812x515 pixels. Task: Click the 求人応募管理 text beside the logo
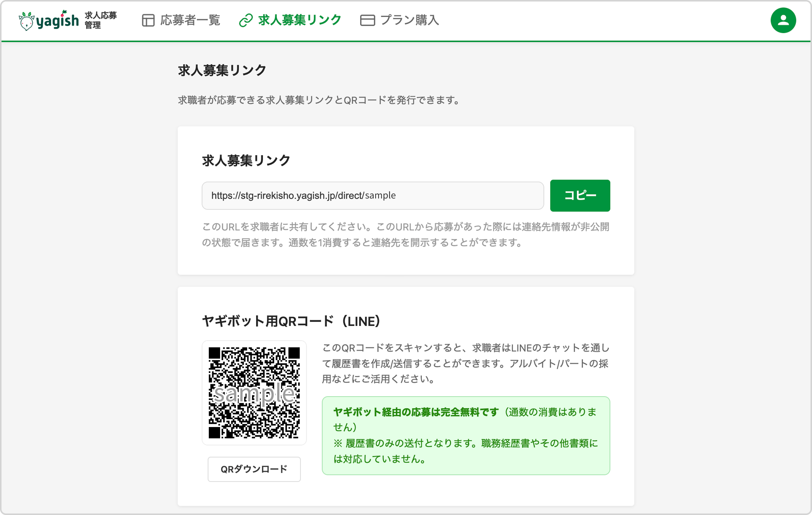pos(101,20)
